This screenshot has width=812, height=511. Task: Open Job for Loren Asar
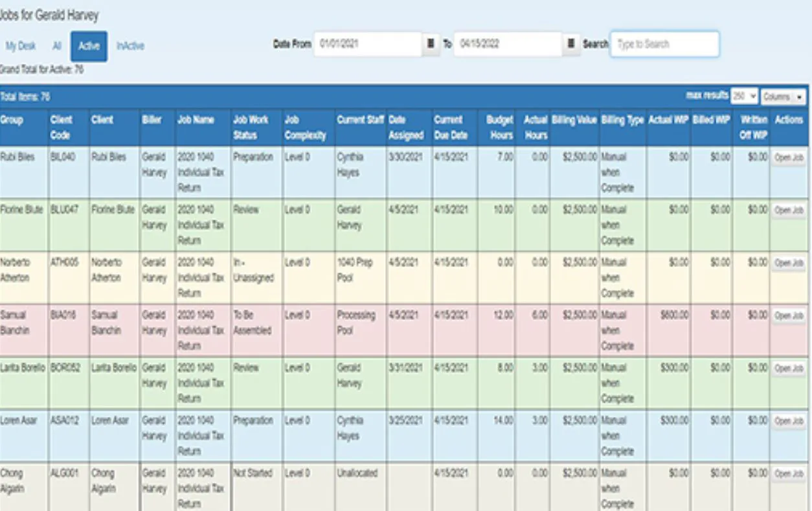789,421
